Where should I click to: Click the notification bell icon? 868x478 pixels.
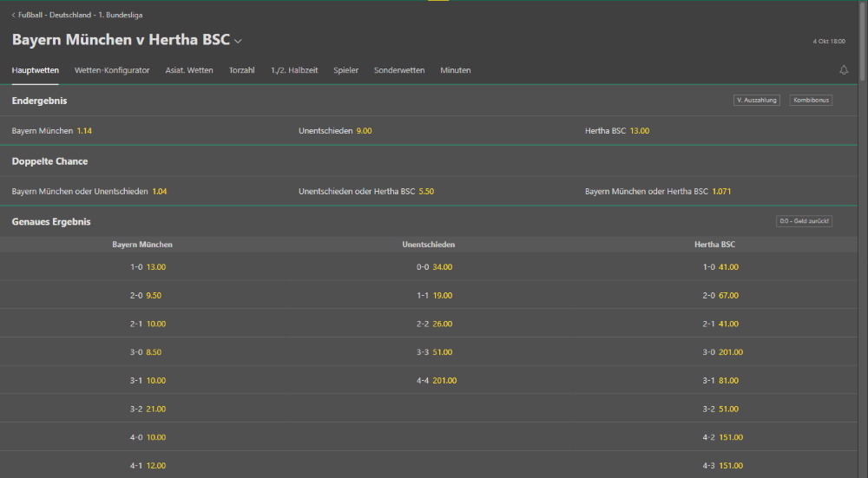(x=843, y=70)
